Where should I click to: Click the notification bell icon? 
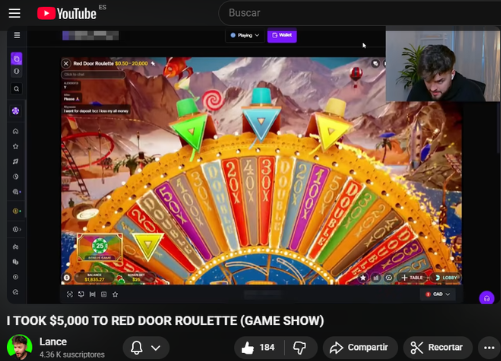pyautogui.click(x=136, y=348)
